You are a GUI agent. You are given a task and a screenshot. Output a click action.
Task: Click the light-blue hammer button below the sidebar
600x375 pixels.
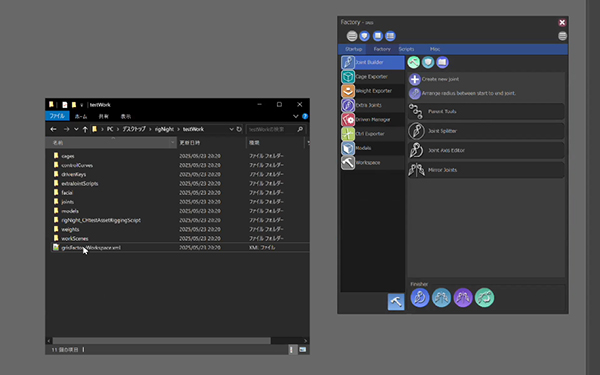click(396, 302)
